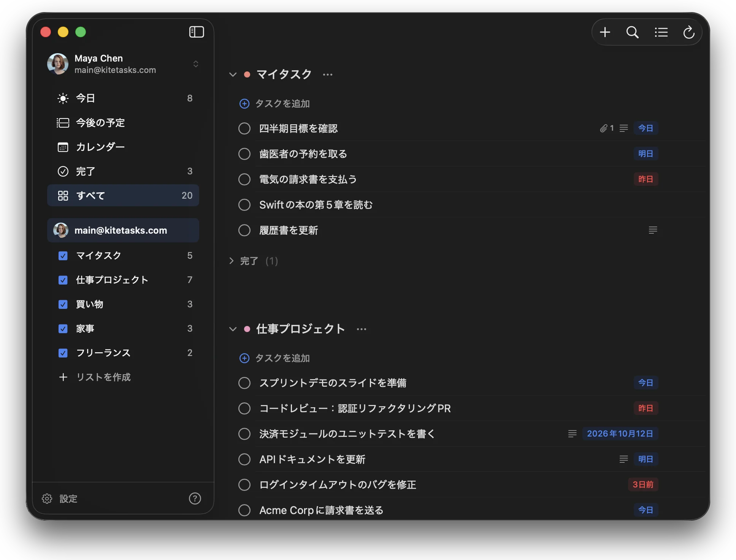Switch to the カレンダー view
736x560 pixels.
[123, 147]
